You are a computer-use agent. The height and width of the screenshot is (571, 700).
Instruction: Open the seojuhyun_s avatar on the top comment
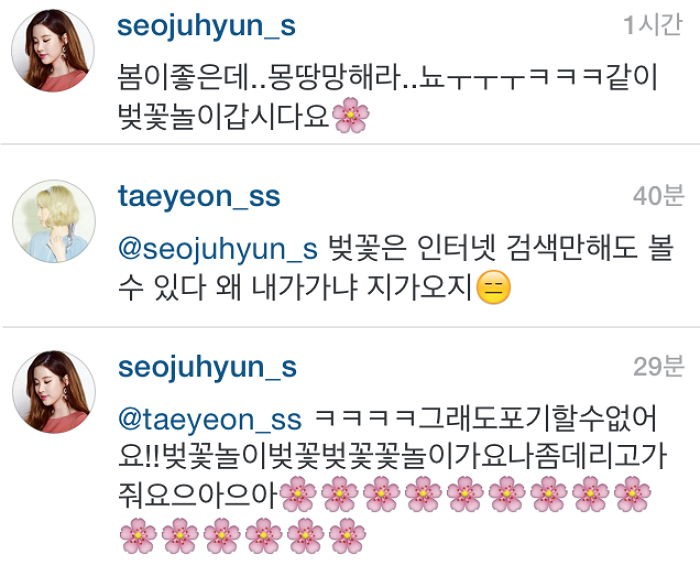coord(53,50)
